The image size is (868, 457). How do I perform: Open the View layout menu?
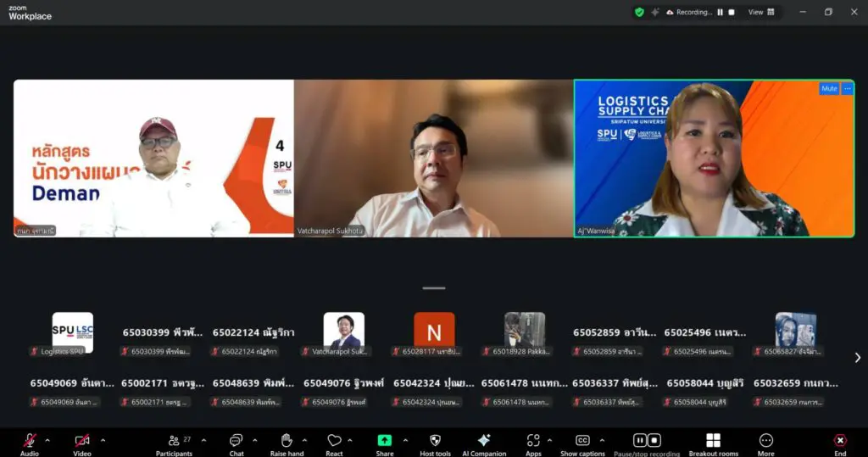pyautogui.click(x=761, y=12)
